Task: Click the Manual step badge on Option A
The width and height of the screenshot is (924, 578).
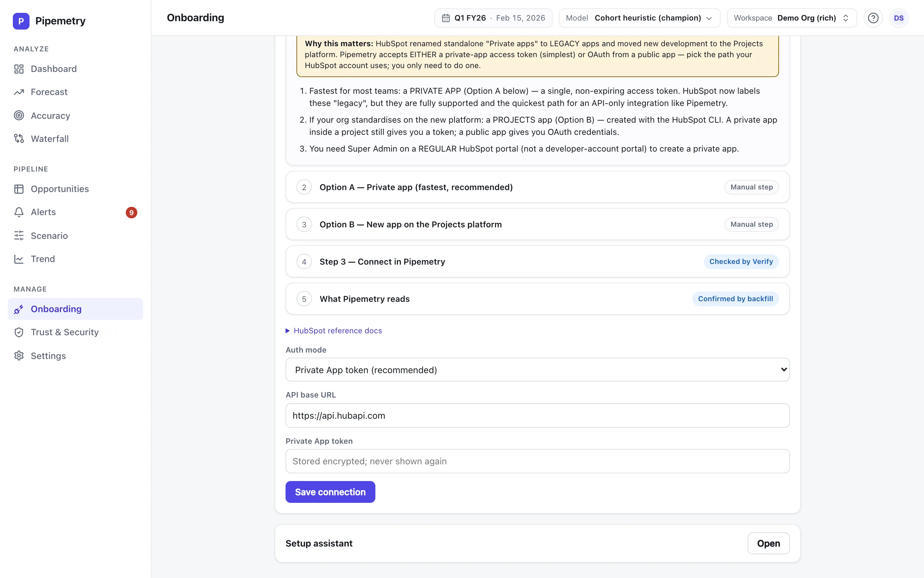Action: 751,187
